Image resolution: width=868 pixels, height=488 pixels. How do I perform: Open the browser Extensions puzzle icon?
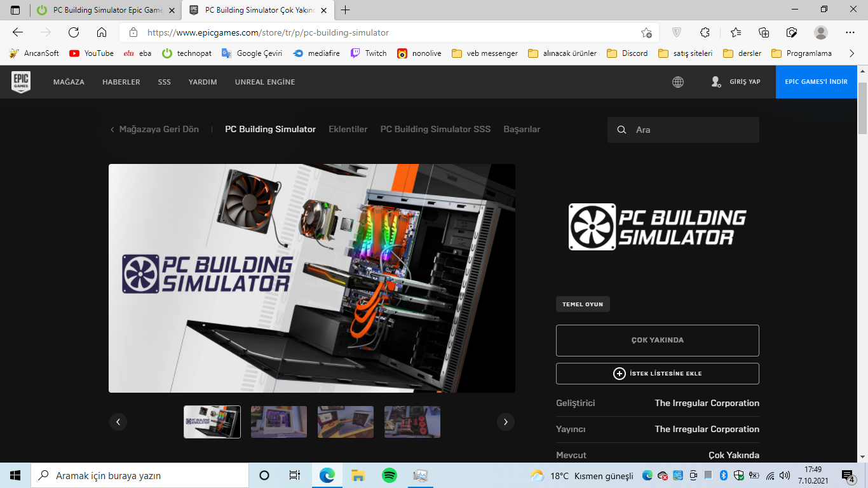pyautogui.click(x=705, y=32)
